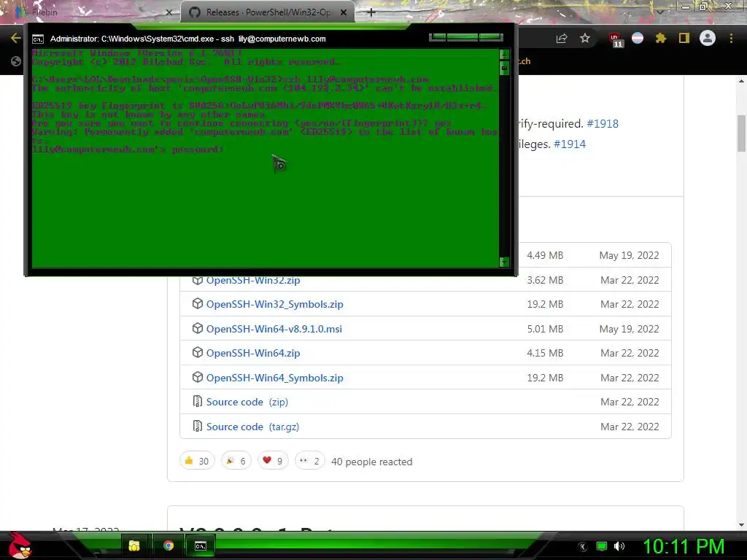Screen dimensions: 747x560
Task: Switch to the Filebin tab
Action: coord(90,12)
